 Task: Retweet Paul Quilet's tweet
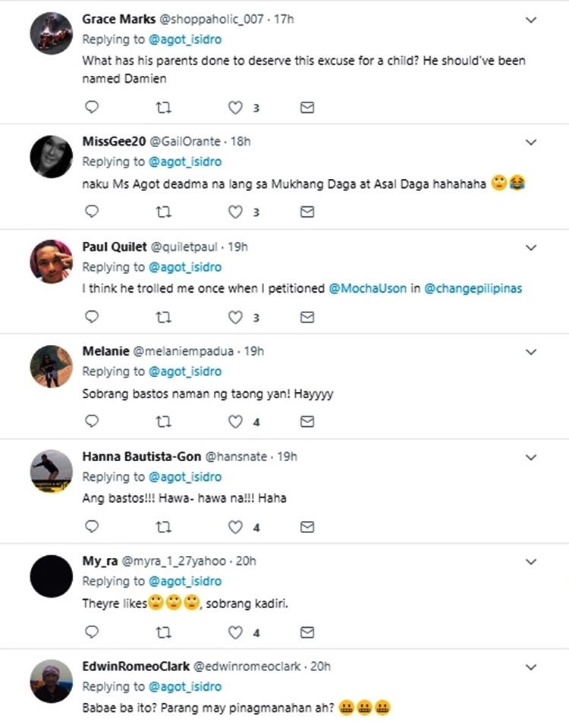tap(163, 316)
